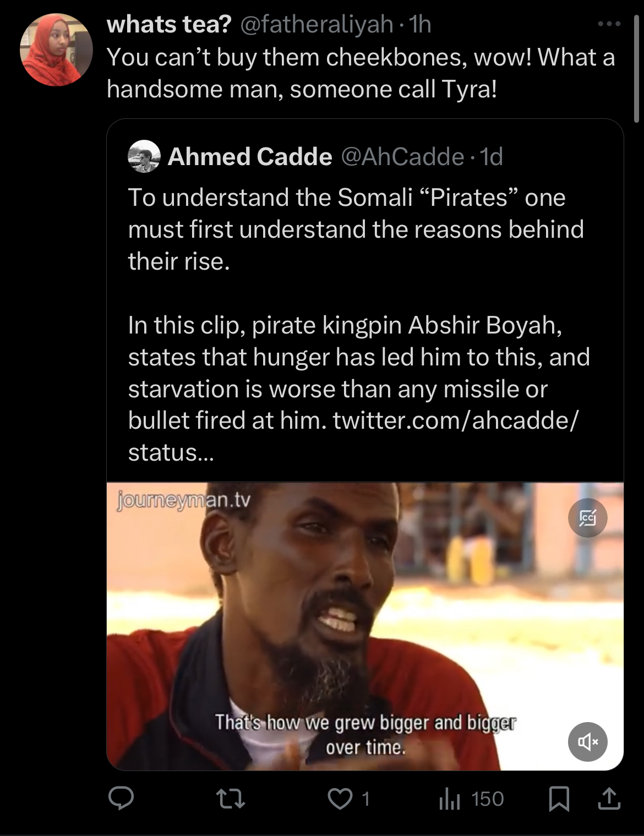This screenshot has width=644, height=836.
Task: Click the vertical scrollbar on right edge
Action: coord(636,69)
